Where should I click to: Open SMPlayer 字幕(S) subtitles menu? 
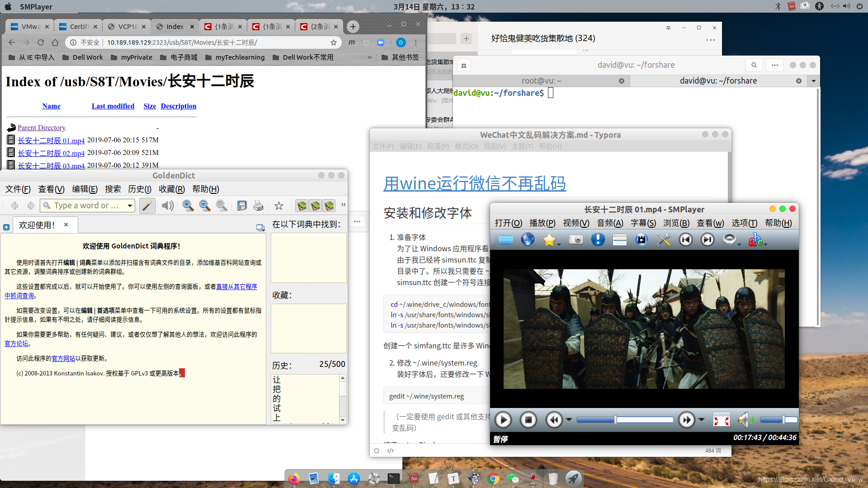643,223
